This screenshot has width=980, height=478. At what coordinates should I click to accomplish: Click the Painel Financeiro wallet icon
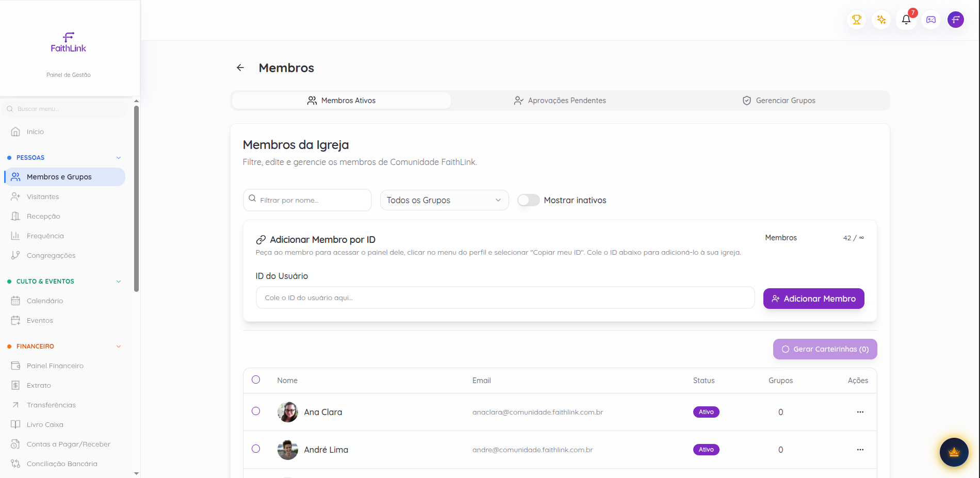(15, 366)
